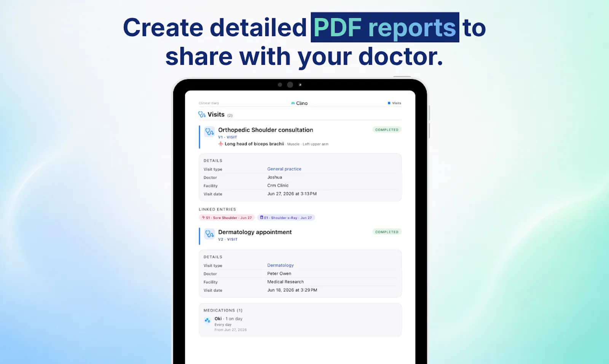Click the COMPLETED badge of Orthopedic Shoulder consultation
This screenshot has width=609, height=364.
(x=387, y=130)
